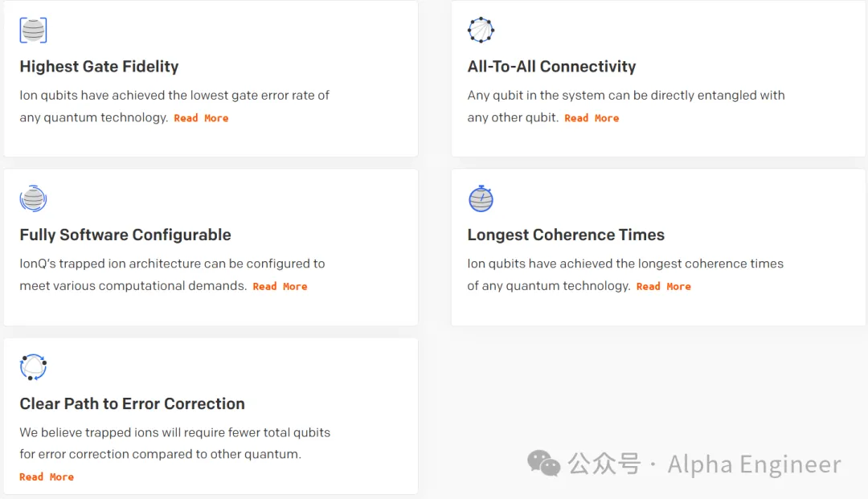Click the All-To-All Connectivity network icon
Image resolution: width=868 pixels, height=499 pixels.
[481, 31]
